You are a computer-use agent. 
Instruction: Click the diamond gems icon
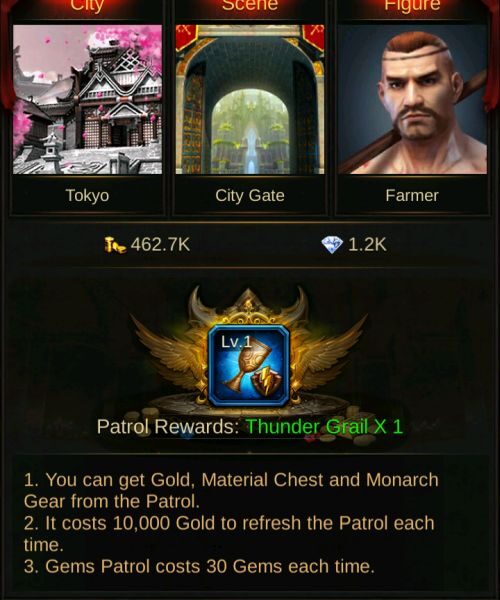click(332, 245)
